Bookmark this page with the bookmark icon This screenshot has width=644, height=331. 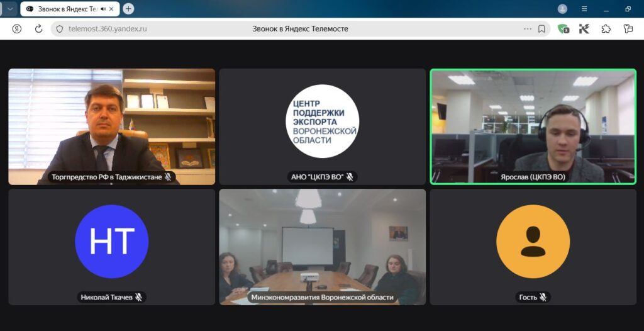[541, 28]
